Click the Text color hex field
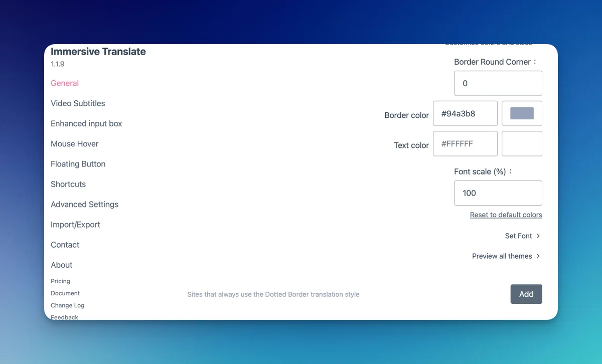The width and height of the screenshot is (602, 364). pyautogui.click(x=465, y=143)
